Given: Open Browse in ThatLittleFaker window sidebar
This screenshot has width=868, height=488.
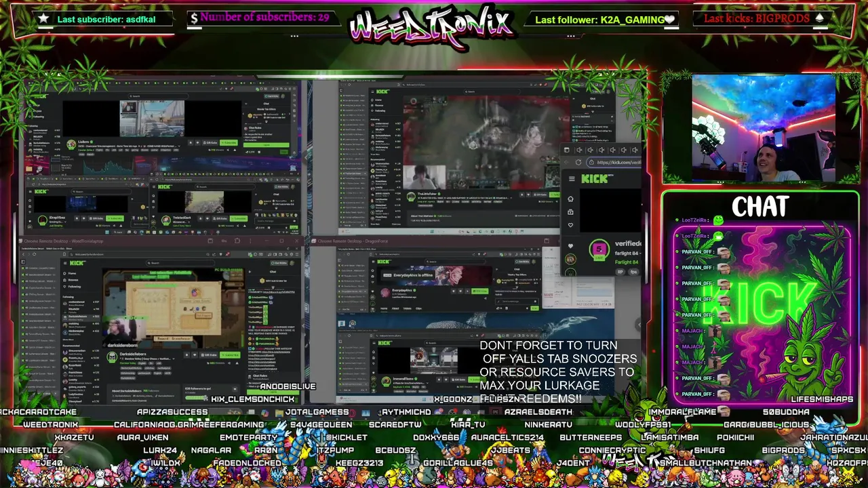Looking at the screenshot, I should pyautogui.click(x=377, y=105).
